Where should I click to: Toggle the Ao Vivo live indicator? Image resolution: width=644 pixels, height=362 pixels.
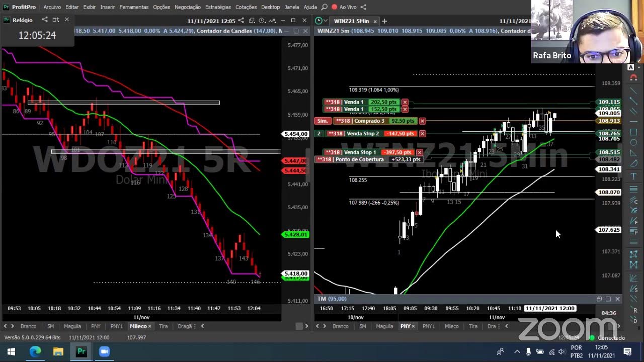click(x=344, y=7)
